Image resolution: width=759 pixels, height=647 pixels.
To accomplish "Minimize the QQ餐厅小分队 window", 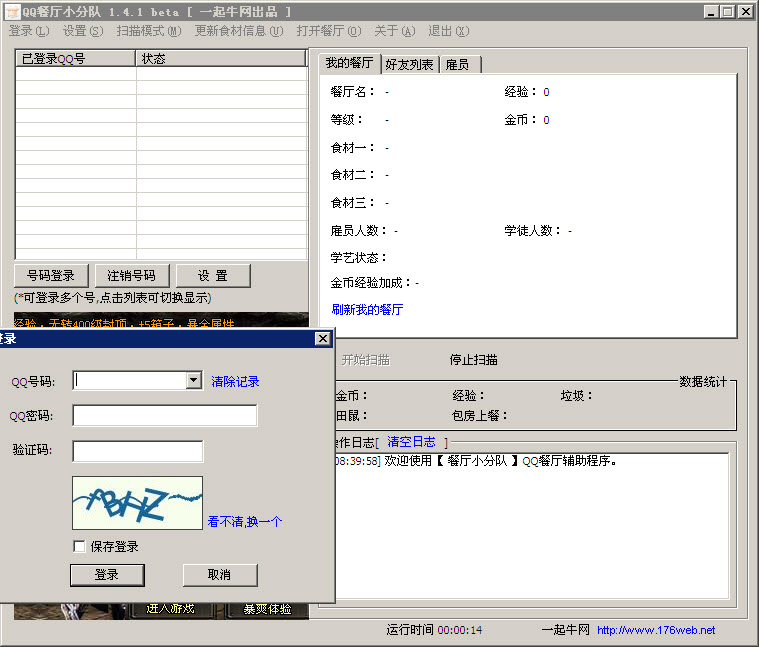I will point(711,12).
